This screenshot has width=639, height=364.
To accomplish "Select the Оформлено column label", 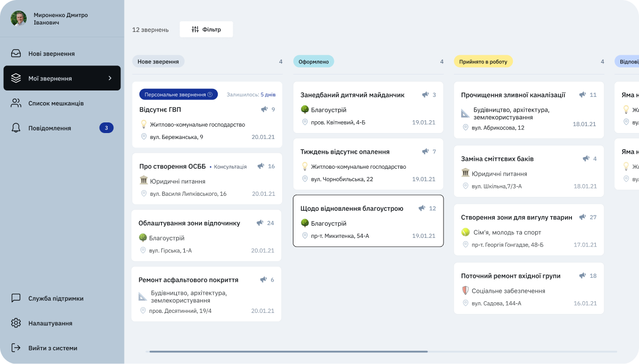I will tap(314, 62).
